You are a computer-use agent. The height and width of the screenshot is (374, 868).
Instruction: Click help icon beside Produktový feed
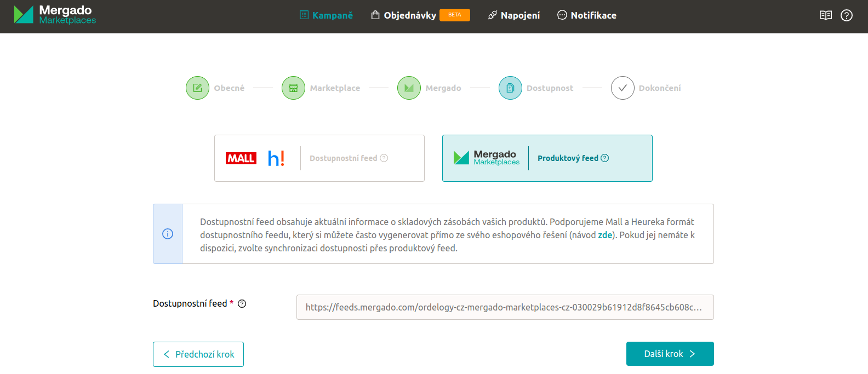[605, 158]
